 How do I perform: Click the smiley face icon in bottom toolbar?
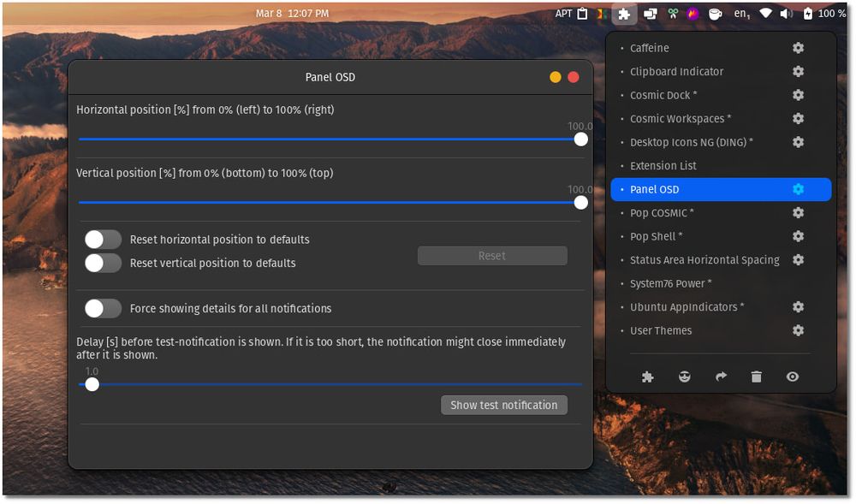coord(685,377)
